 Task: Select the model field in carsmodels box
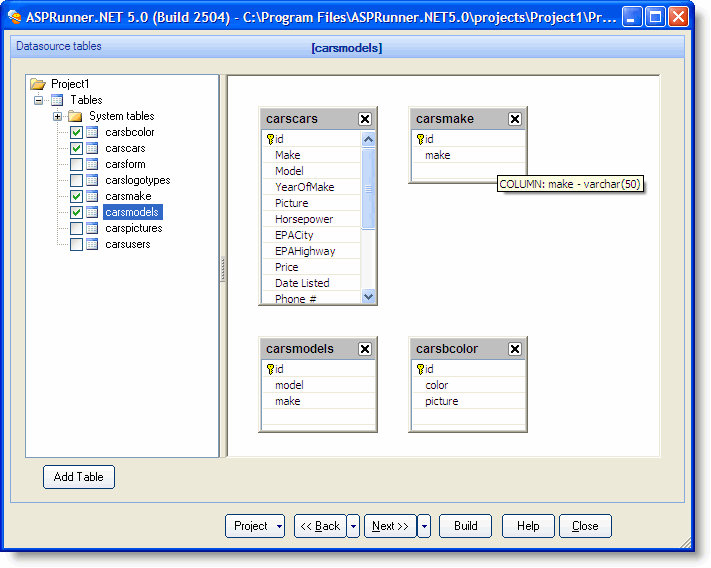tap(318, 385)
